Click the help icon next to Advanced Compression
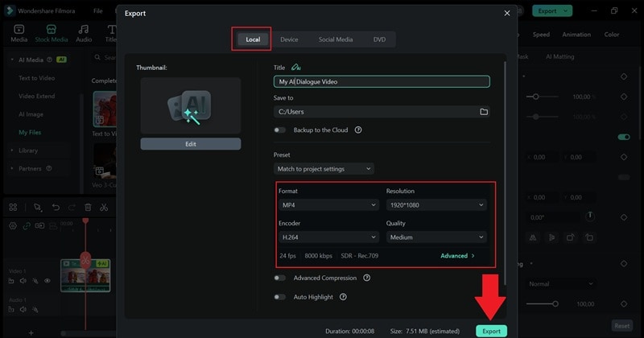Image resolution: width=644 pixels, height=338 pixels. 367,278
